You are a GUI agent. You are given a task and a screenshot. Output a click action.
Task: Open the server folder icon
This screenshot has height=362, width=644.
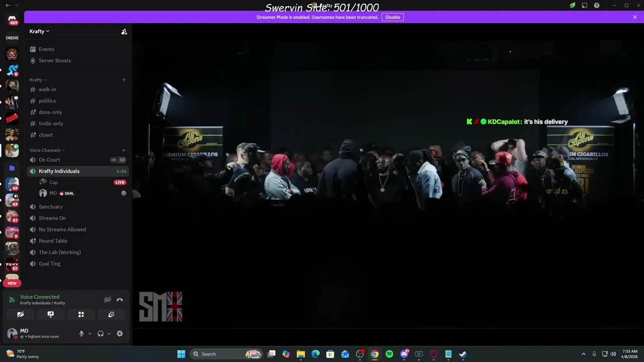pos(12,168)
